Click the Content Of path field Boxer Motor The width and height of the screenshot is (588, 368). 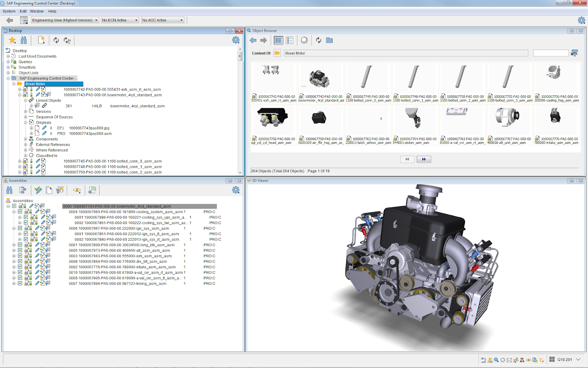406,53
